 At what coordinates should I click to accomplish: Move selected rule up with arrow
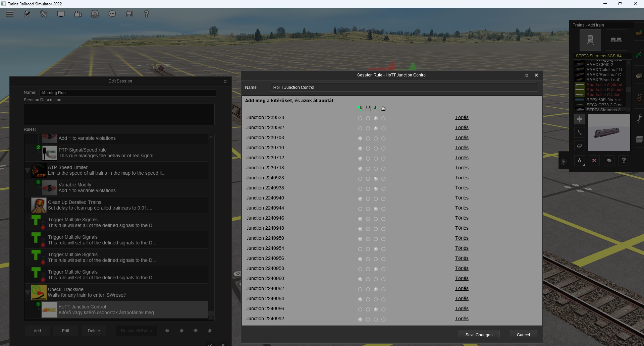click(x=196, y=331)
